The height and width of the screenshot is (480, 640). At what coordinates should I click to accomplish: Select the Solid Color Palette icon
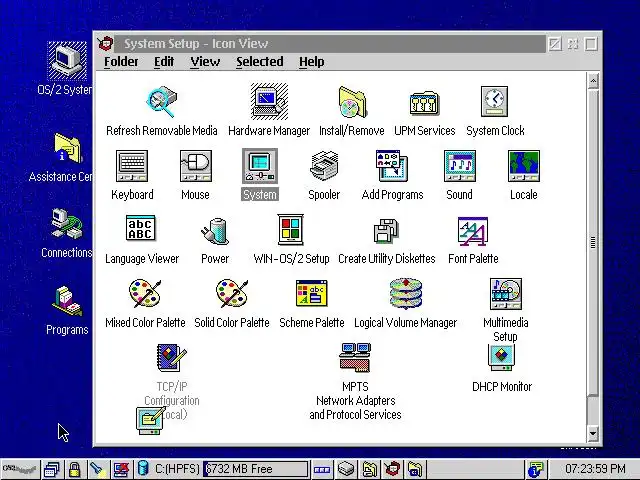click(232, 293)
